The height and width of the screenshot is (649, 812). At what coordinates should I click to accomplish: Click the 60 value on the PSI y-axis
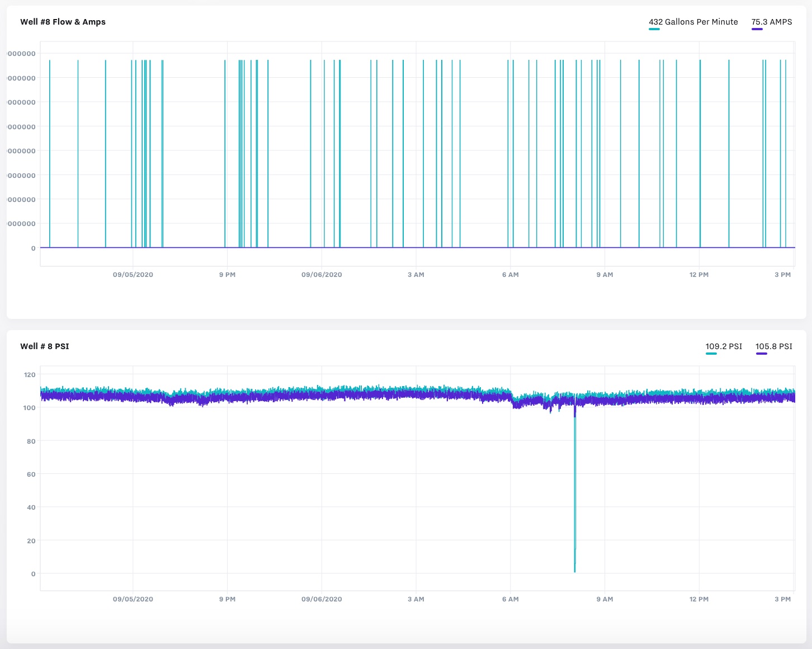(x=31, y=474)
